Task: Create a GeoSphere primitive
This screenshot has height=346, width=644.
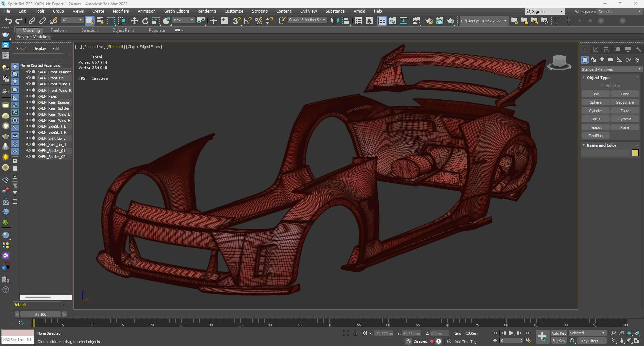Action: click(625, 102)
